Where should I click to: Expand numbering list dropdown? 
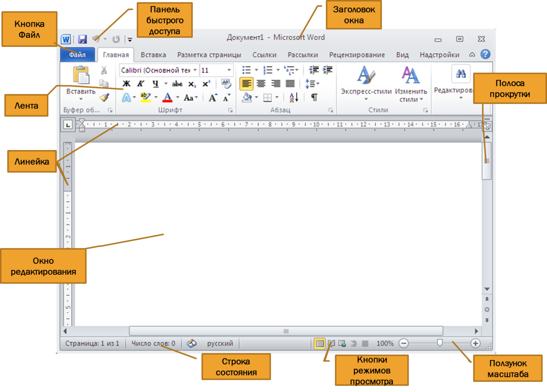coord(278,70)
